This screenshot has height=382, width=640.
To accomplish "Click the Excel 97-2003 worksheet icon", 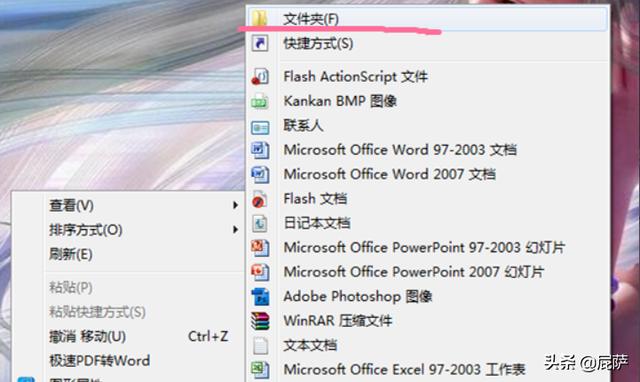I will (260, 370).
